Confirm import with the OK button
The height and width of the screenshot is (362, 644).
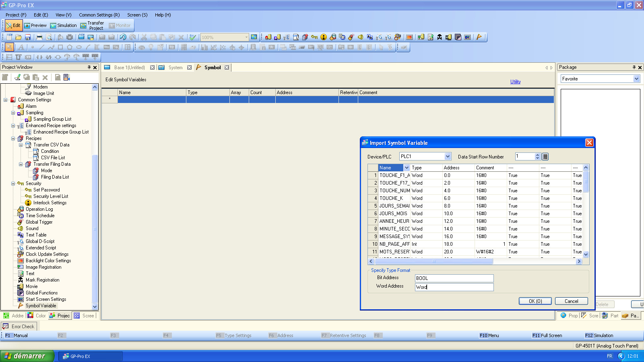point(535,301)
